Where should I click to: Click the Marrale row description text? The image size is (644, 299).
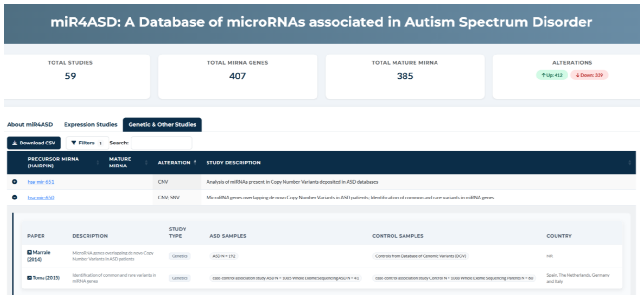[x=113, y=255]
